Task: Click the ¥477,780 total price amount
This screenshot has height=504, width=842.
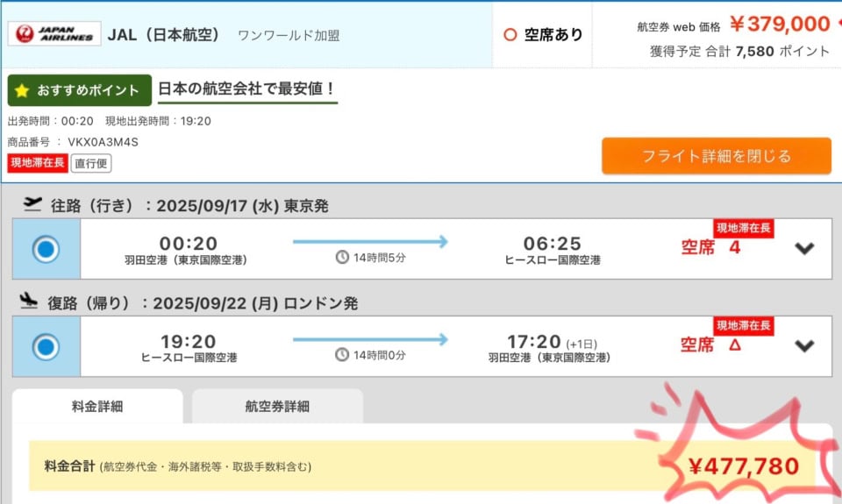Action: pyautogui.click(x=744, y=466)
